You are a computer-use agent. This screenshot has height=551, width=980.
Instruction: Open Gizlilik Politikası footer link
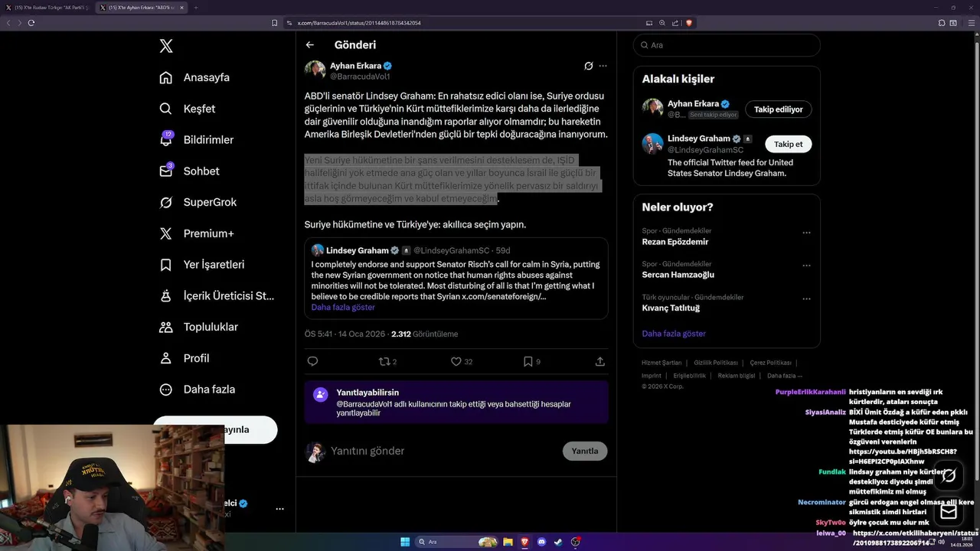point(716,363)
